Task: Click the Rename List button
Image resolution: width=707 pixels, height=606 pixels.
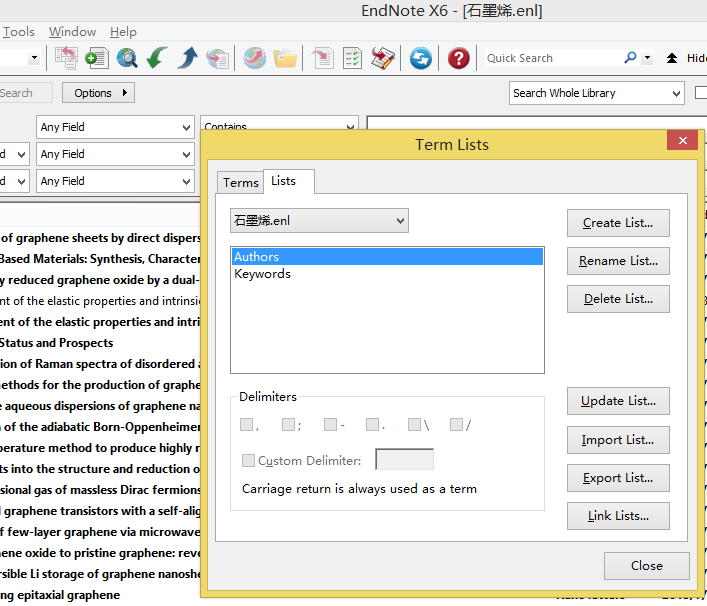Action: (618, 261)
